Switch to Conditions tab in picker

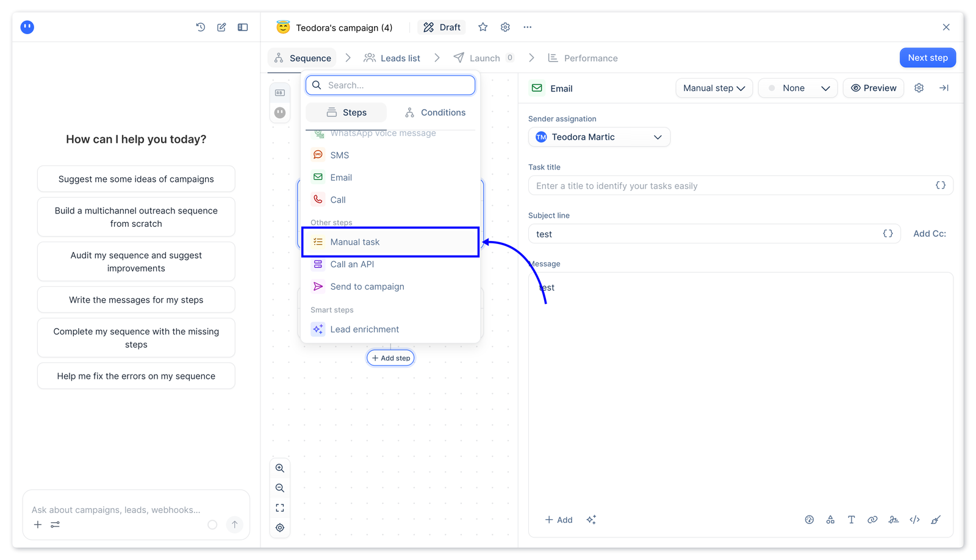click(435, 112)
